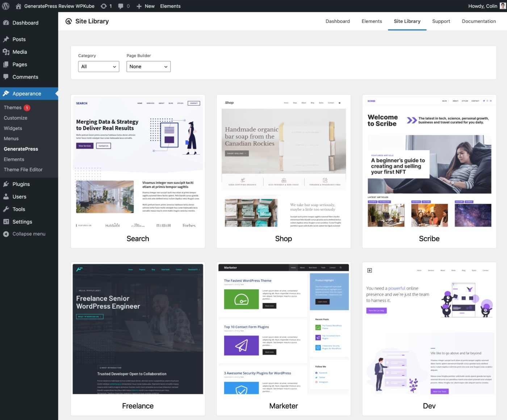Select the Search site template thumbnail

tap(138, 162)
